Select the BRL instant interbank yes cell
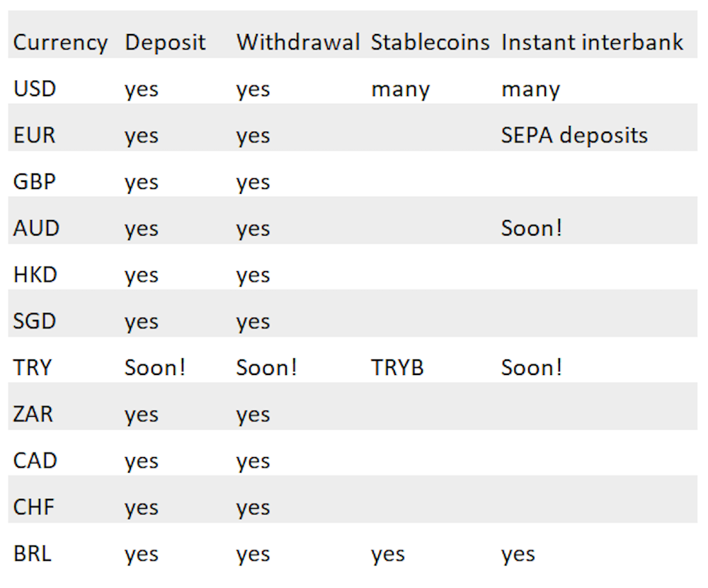Viewport: 708px width, 588px height. 518,555
